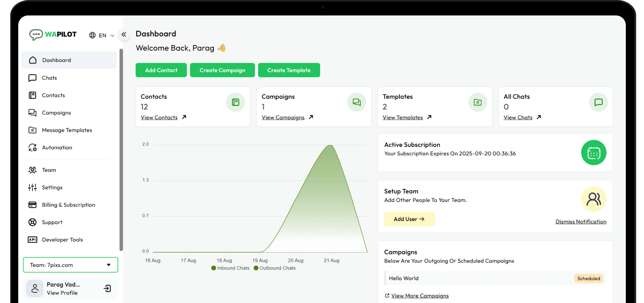
Task: Click arrow icon beside View Templates
Action: pos(430,117)
